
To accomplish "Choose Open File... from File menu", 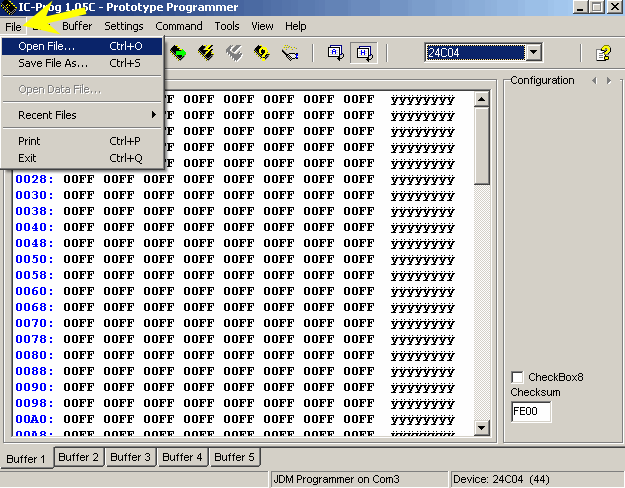I will pos(82,46).
